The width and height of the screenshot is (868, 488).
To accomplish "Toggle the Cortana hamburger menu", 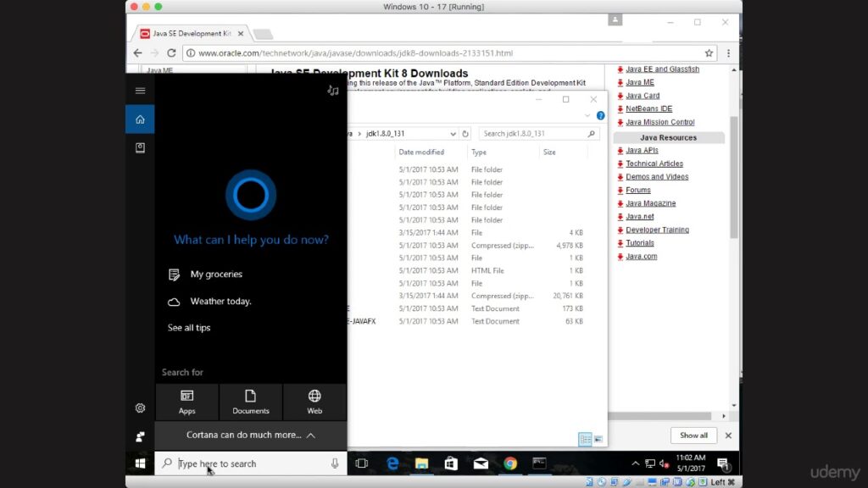I will (140, 91).
